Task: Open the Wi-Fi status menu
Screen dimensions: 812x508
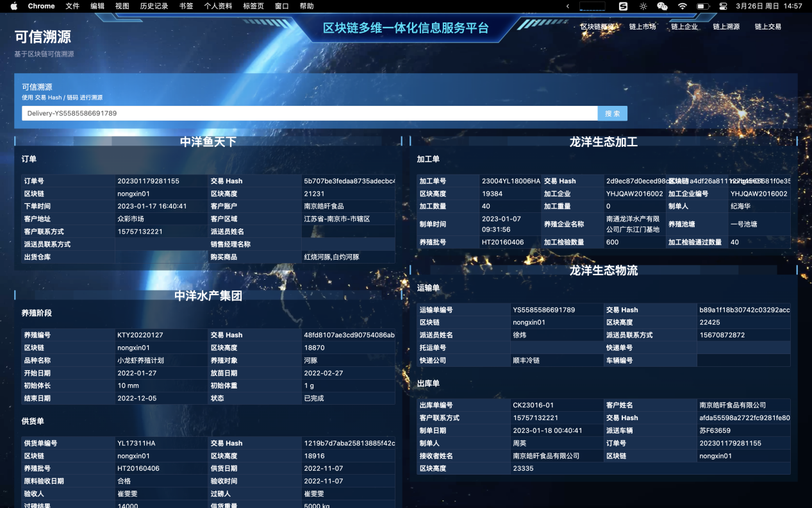Action: 683,6
